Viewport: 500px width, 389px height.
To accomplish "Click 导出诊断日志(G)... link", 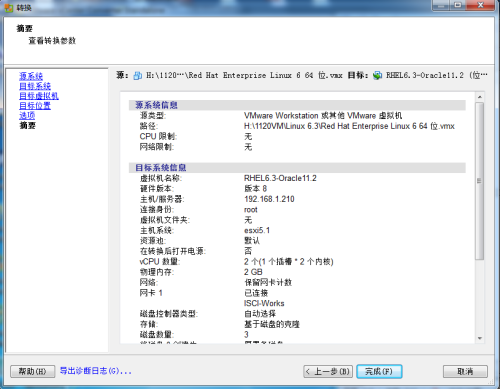I will 96,371.
